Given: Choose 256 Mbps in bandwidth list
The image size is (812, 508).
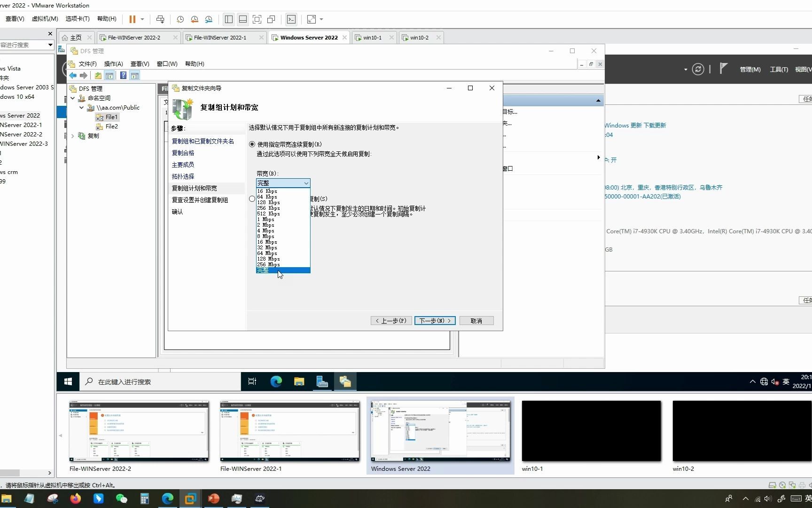Looking at the screenshot, I should click(283, 264).
